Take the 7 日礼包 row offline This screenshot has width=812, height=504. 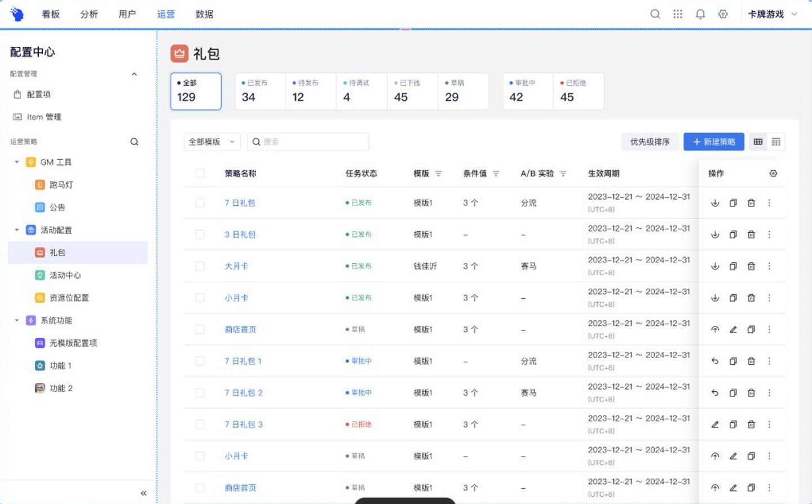(715, 203)
